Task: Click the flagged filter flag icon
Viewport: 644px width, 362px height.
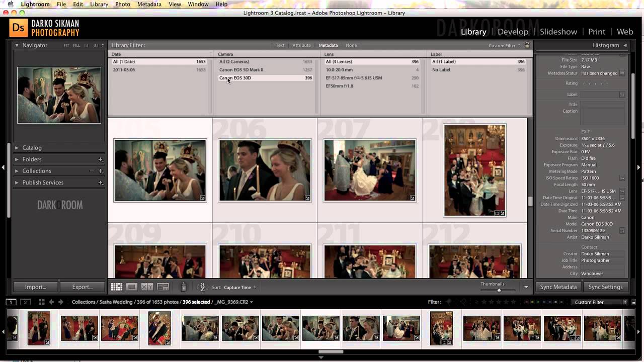Action: (449, 302)
